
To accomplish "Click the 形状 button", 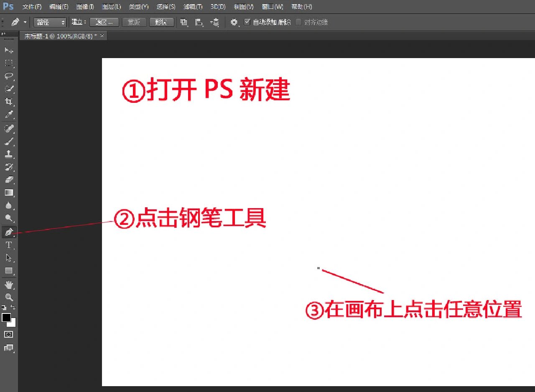I will coord(161,22).
